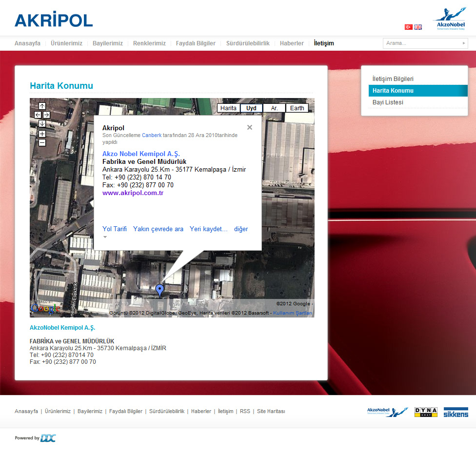The height and width of the screenshot is (456, 476).
Task: Switch map to Ar. terrain view
Action: 274,108
